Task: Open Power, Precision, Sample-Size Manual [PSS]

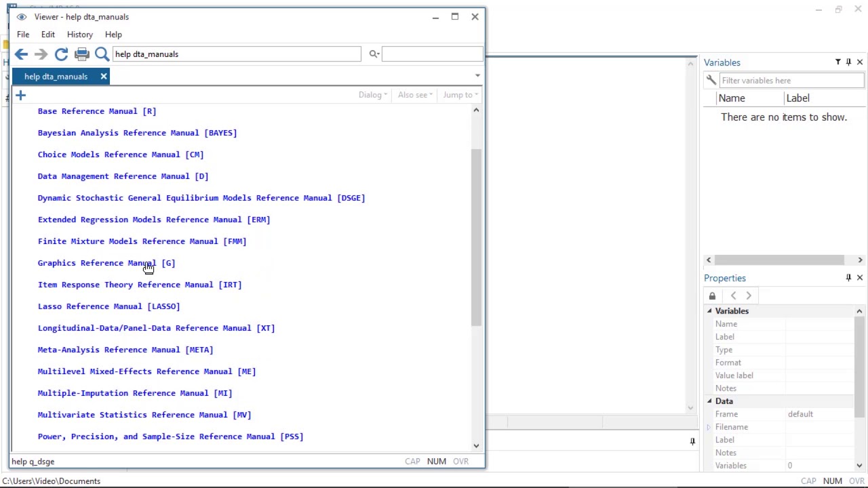Action: point(171,436)
